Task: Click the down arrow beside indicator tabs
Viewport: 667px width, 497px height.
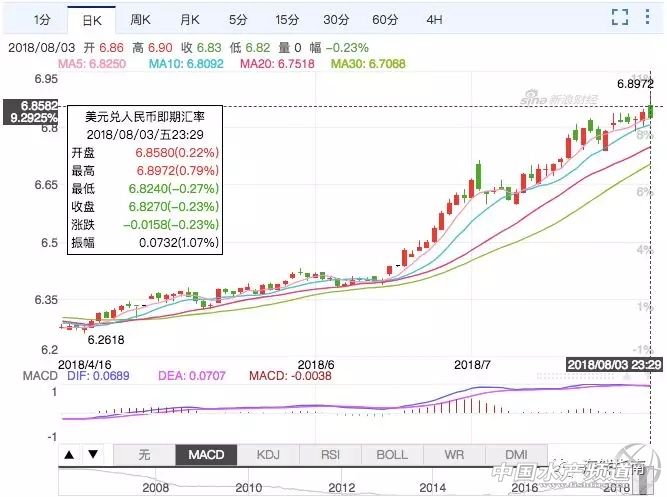Action: pos(92,454)
